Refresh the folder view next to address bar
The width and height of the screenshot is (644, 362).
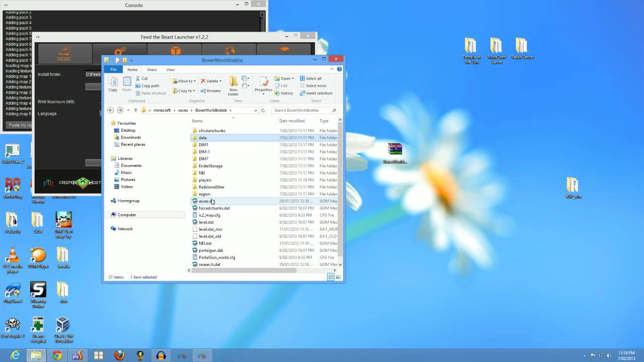tap(263, 110)
